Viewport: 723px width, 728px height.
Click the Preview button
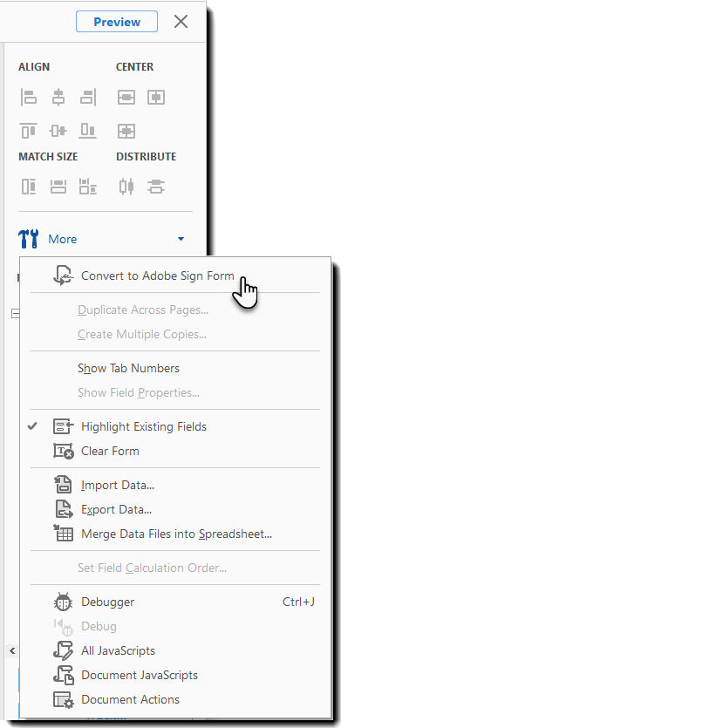tap(117, 21)
